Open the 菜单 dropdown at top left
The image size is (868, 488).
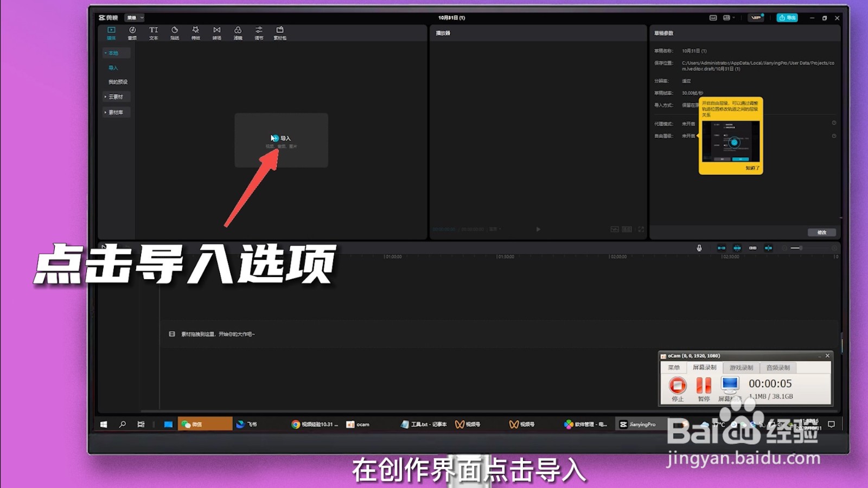click(134, 17)
